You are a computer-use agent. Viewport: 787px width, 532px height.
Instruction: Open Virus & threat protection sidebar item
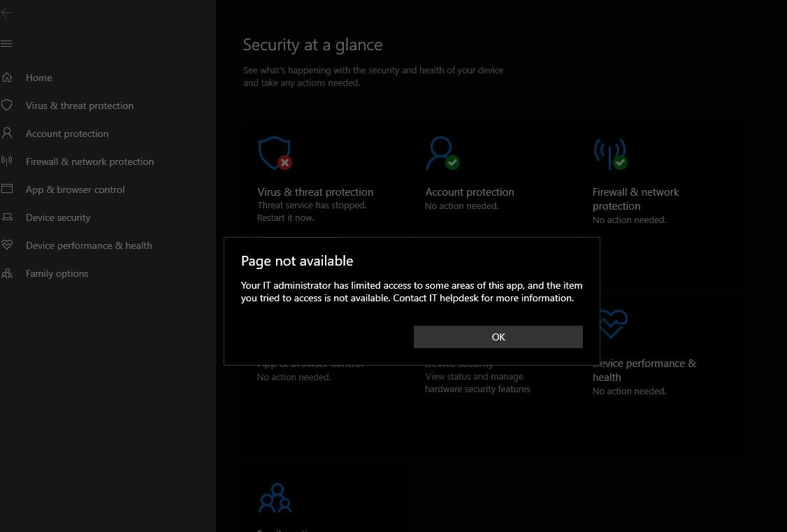(80, 106)
